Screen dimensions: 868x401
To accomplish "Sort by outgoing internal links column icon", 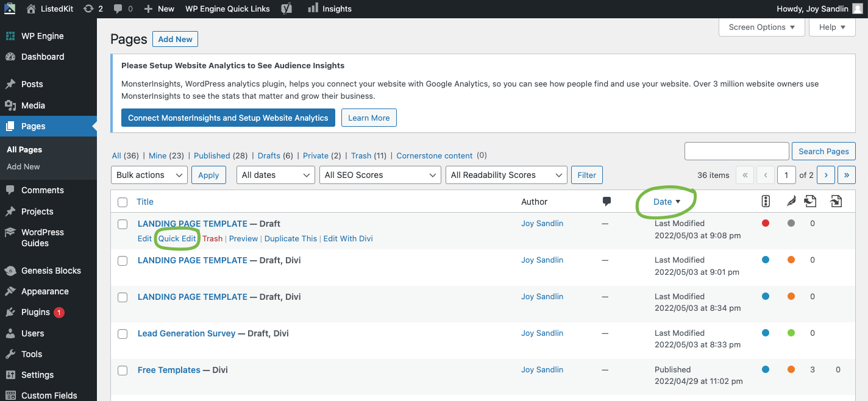I will click(x=810, y=201).
